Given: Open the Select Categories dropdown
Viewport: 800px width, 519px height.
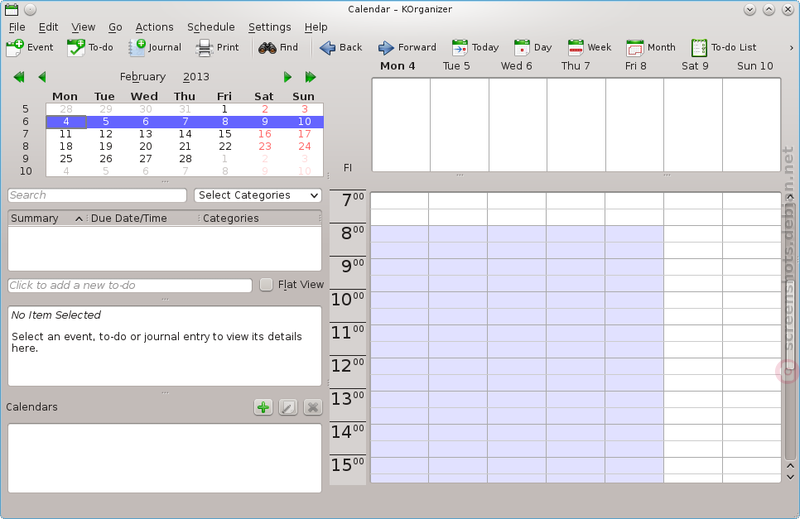Looking at the screenshot, I should [258, 195].
